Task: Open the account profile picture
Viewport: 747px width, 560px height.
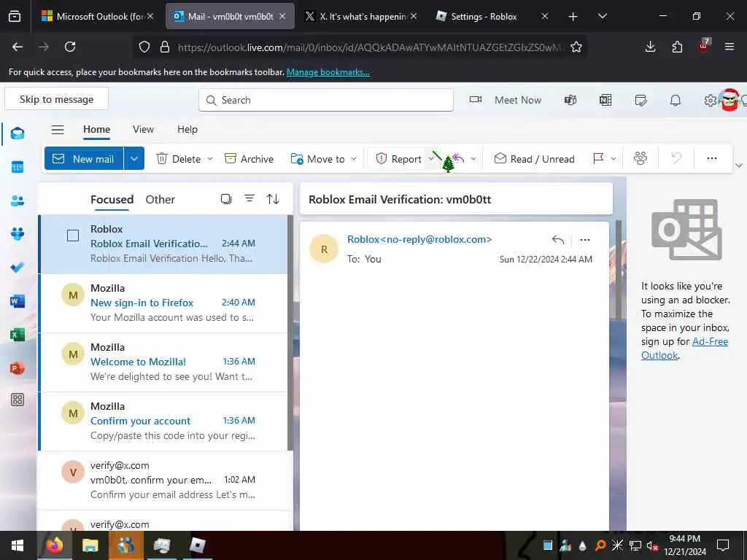Action: (x=729, y=99)
